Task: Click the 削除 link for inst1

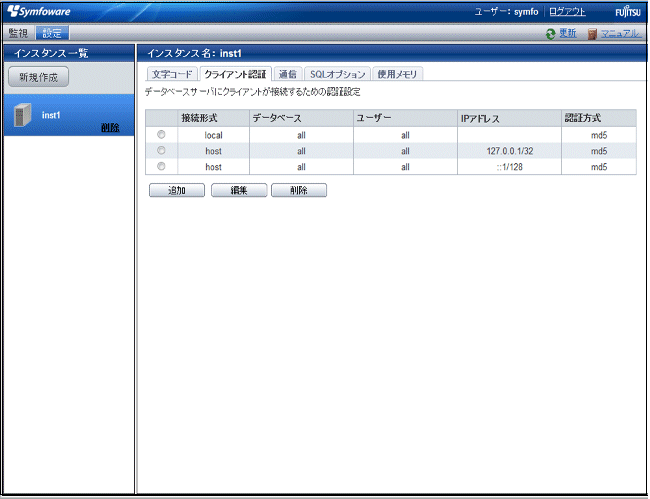Action: pyautogui.click(x=111, y=128)
